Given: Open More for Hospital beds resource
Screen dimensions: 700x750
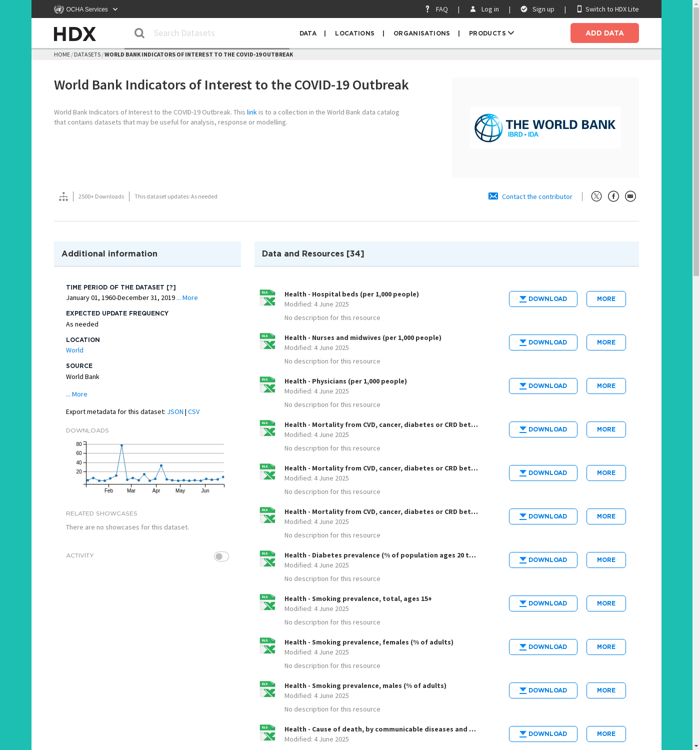Looking at the screenshot, I should (x=606, y=299).
